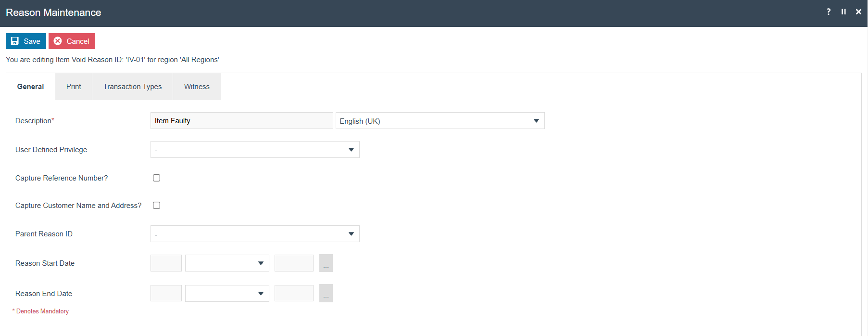Close the Reason Maintenance dialog
The width and height of the screenshot is (868, 336).
pyautogui.click(x=858, y=12)
